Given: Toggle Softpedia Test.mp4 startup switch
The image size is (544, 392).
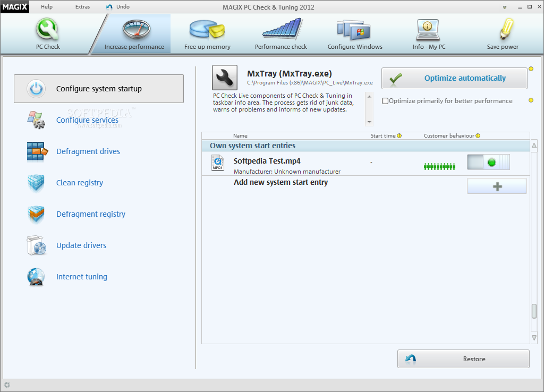Looking at the screenshot, I should click(x=488, y=162).
